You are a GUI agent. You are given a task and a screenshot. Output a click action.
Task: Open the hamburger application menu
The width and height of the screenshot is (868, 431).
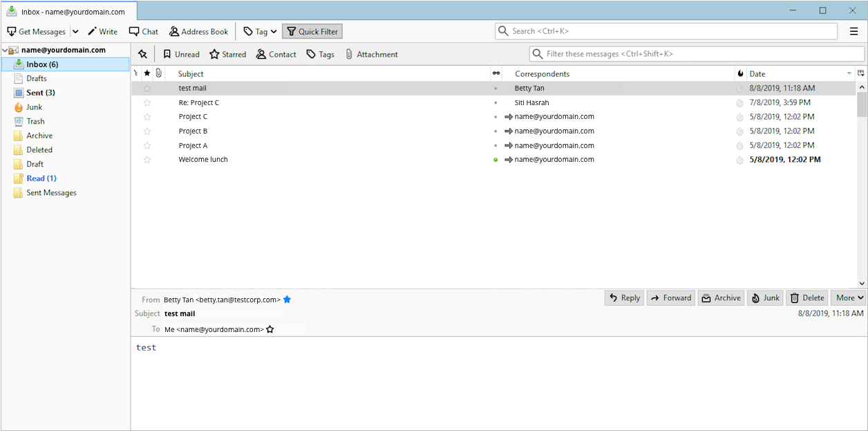853,31
